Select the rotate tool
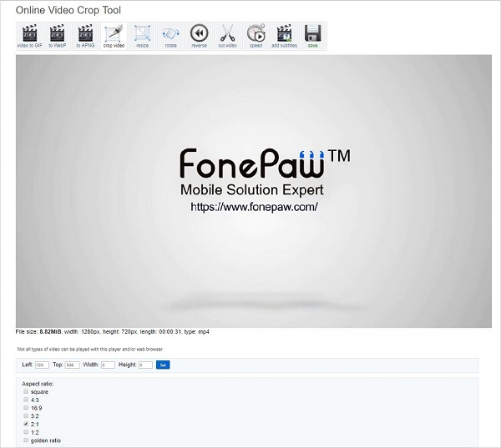 pyautogui.click(x=170, y=36)
